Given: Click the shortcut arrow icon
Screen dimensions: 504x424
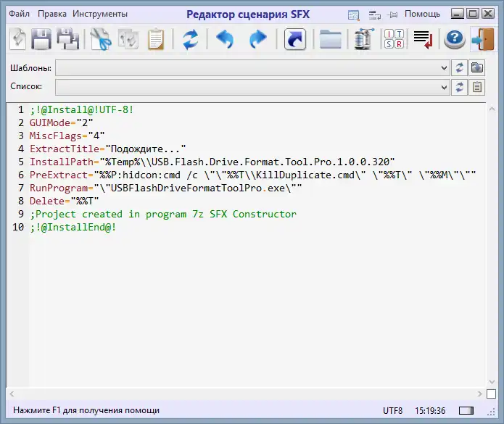Looking at the screenshot, I should 294,39.
